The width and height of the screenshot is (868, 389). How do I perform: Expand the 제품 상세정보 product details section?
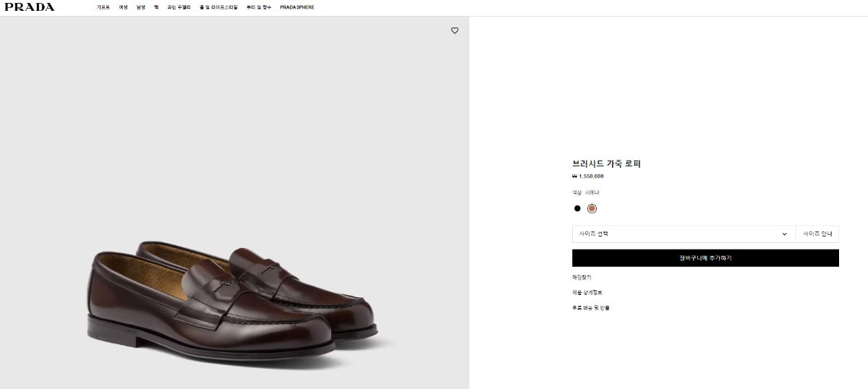(x=587, y=292)
